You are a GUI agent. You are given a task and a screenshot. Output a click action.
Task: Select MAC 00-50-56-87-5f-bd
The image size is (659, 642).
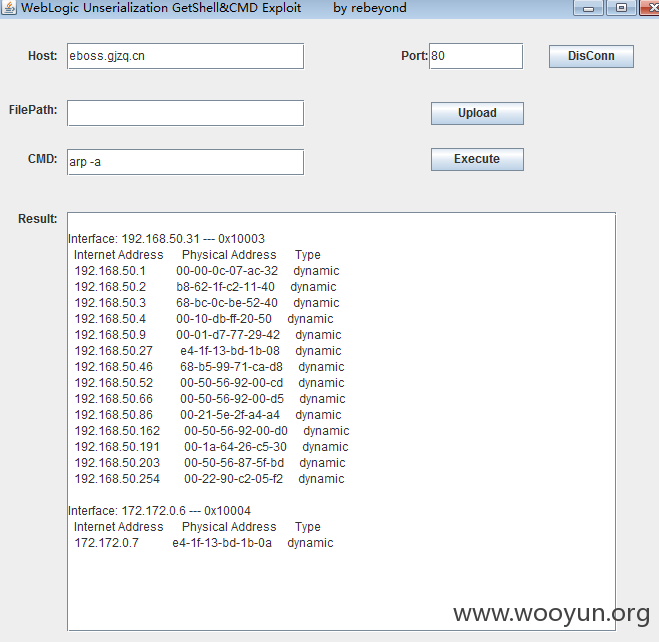[x=234, y=463]
